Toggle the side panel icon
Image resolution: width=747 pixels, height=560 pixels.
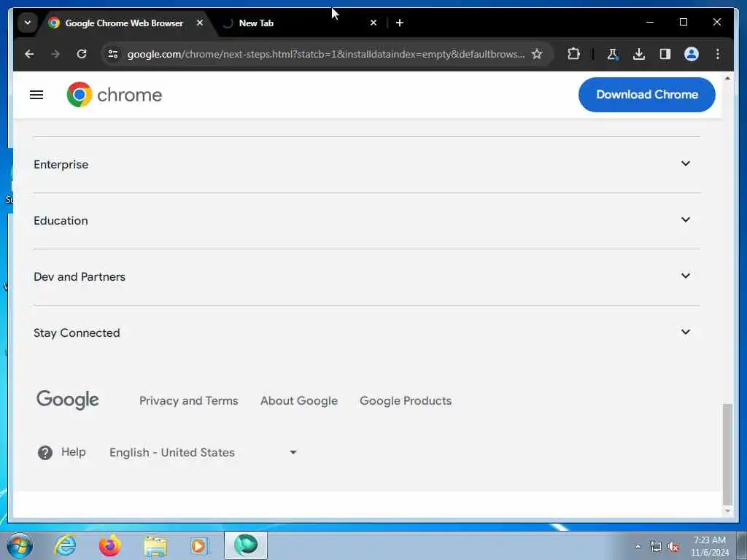665,54
